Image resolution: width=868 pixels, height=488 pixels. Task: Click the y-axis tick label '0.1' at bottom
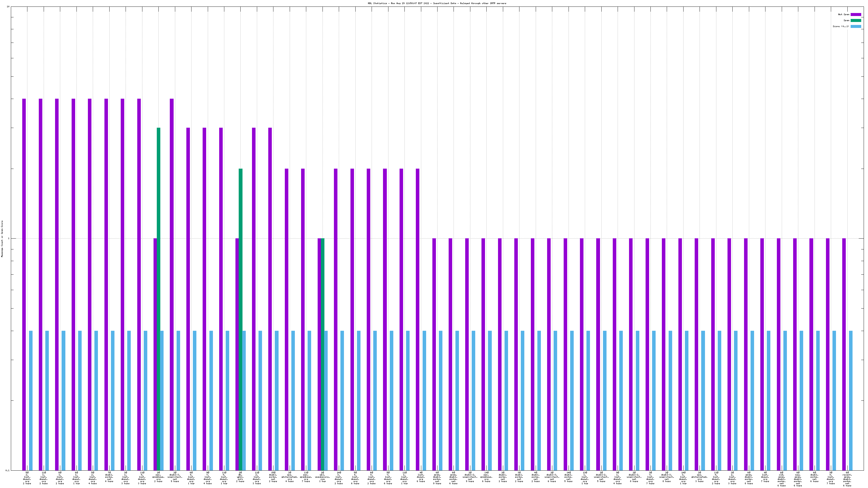(8, 470)
